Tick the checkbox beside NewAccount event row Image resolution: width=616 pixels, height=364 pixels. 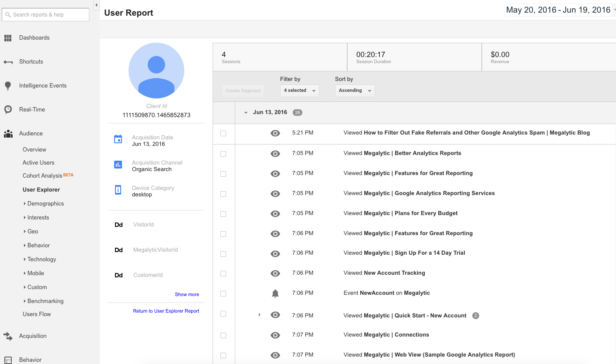[x=223, y=294]
